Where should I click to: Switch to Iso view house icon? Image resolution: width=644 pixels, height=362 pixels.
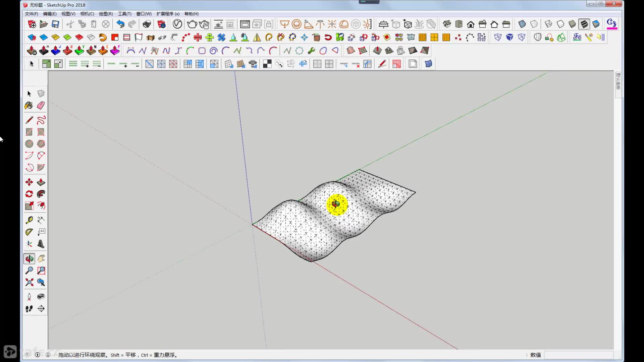coord(447,24)
